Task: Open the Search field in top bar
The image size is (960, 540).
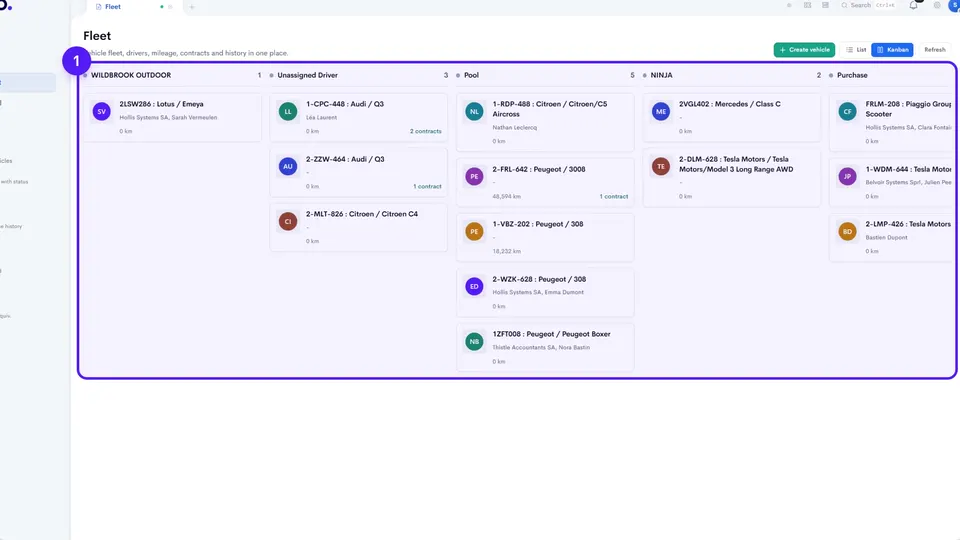Action: [868, 6]
